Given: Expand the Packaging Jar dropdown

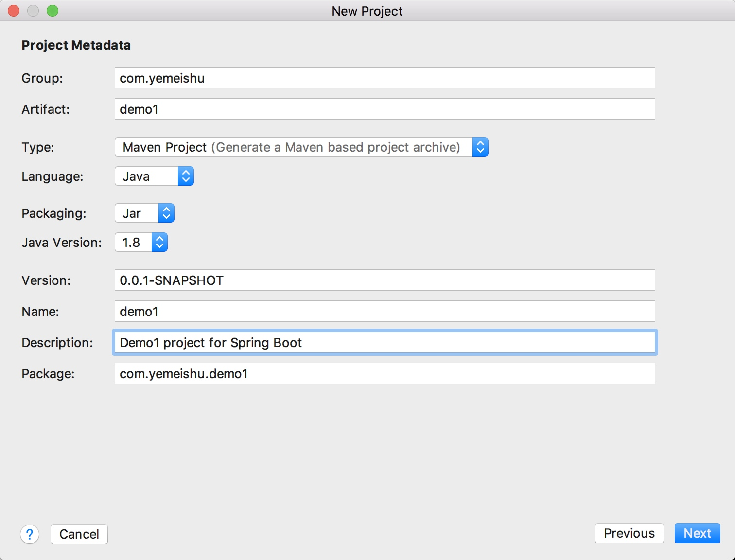Looking at the screenshot, I should click(x=144, y=213).
